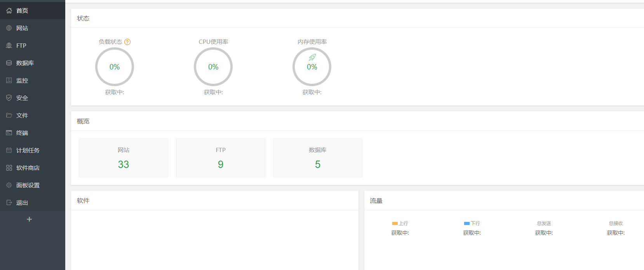Image resolution: width=644 pixels, height=270 pixels.
Task: Click the 总发送 traffic label
Action: 544,223
